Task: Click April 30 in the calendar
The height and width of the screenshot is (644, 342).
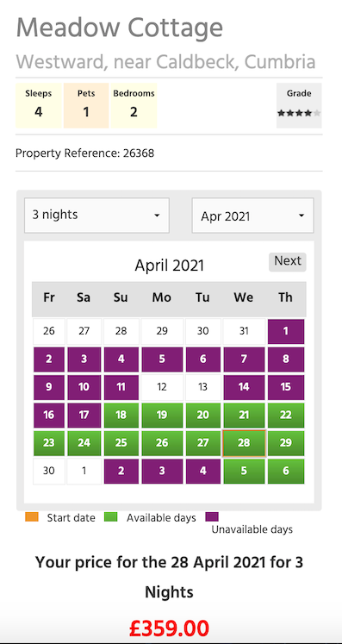Action: (x=49, y=471)
